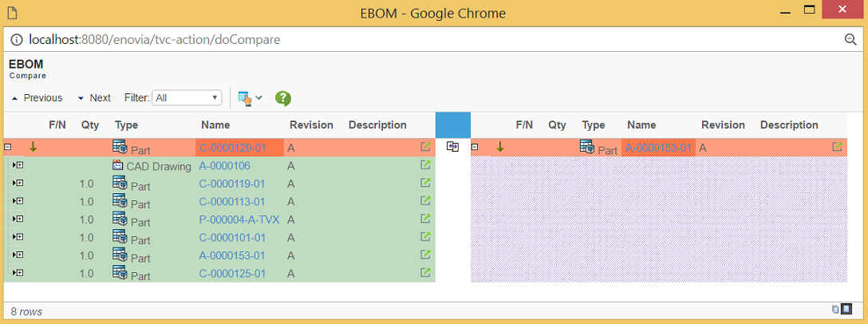Collapse the C-0000129-01 root row
868x324 pixels.
(x=7, y=147)
